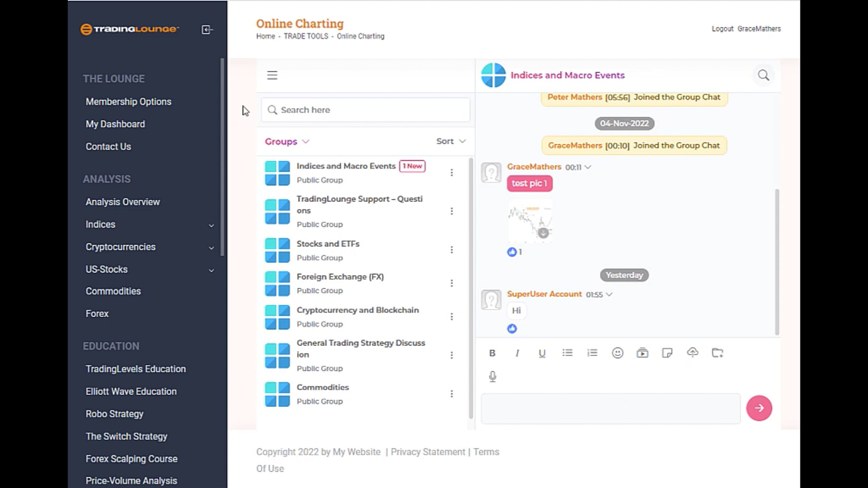The height and width of the screenshot is (488, 868).
Task: Click the microphone voice record icon
Action: coord(493,377)
